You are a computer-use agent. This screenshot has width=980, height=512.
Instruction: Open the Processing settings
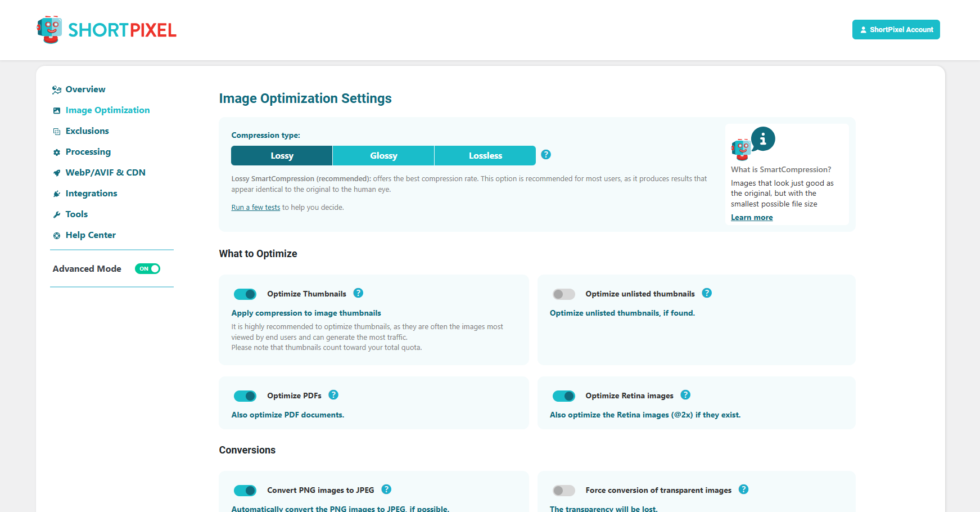pyautogui.click(x=88, y=152)
